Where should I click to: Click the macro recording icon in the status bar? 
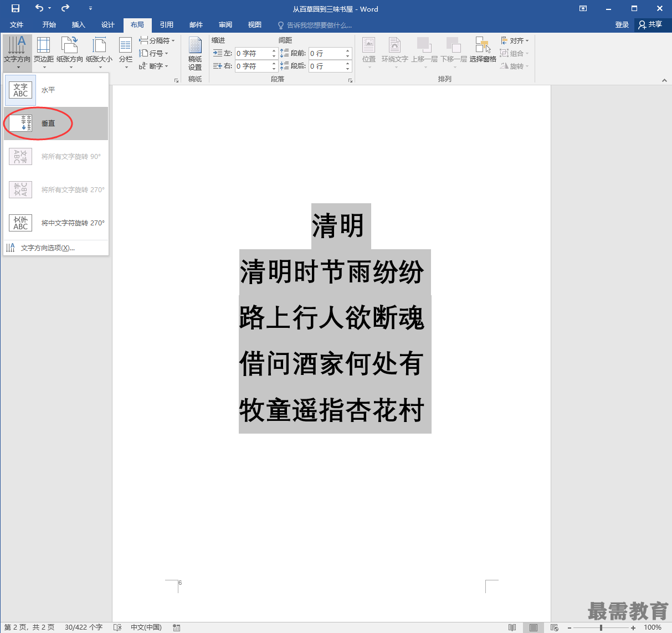177,627
